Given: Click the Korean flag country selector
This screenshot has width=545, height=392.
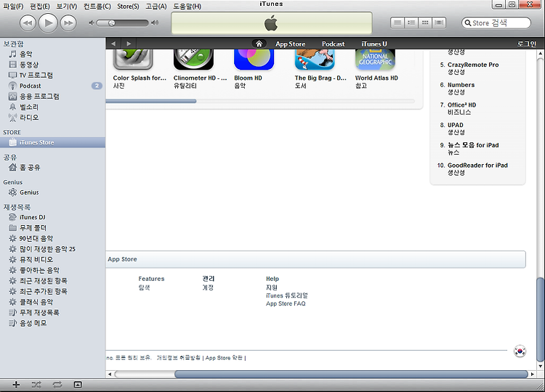Looking at the screenshot, I should [x=520, y=351].
